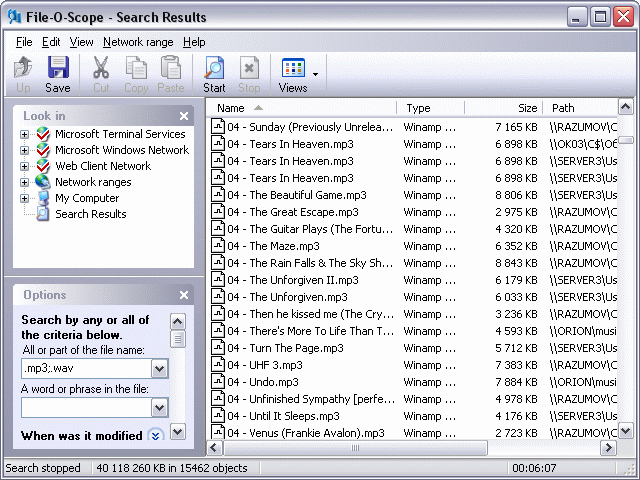640x480 pixels.
Task: Close the Look in panel
Action: (x=184, y=116)
